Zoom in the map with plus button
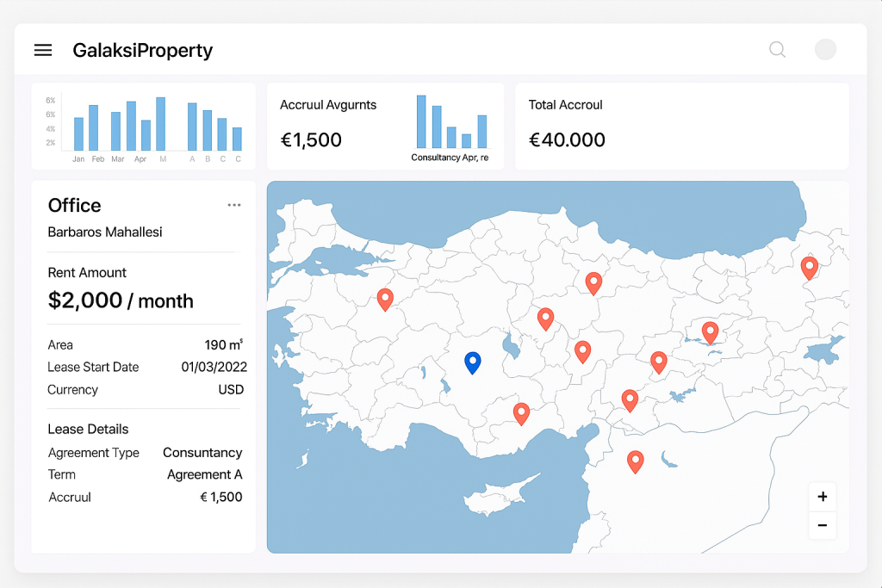882x588 pixels. pos(822,497)
